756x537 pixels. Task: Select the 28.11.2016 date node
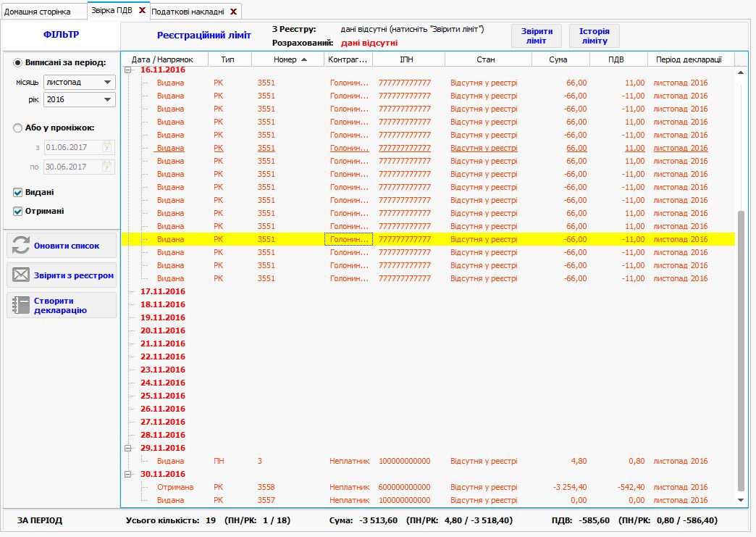coord(162,435)
